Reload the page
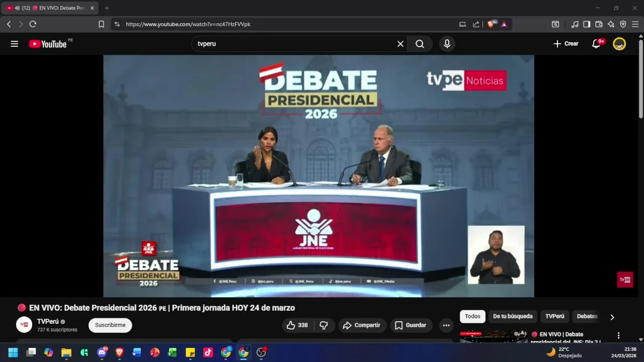 point(33,24)
